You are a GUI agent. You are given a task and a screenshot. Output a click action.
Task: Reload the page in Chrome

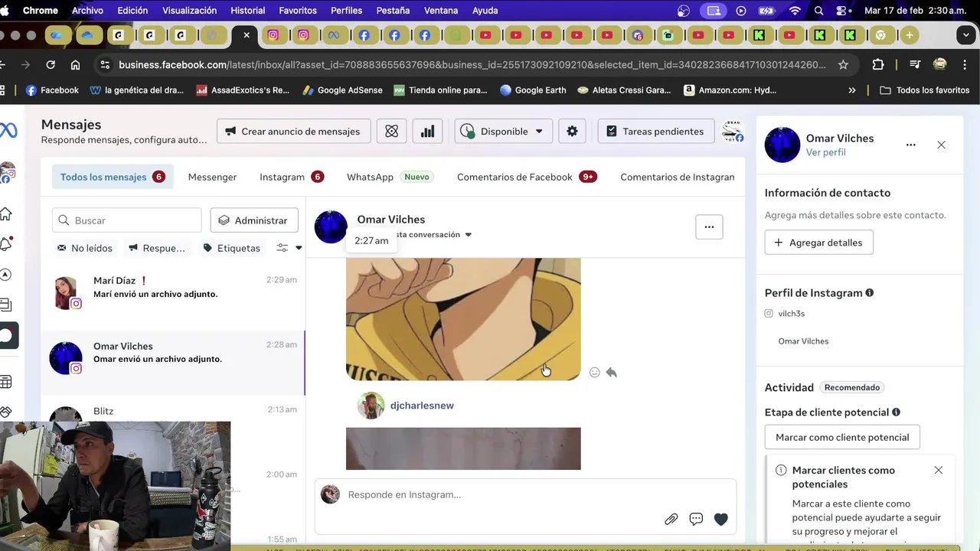[51, 65]
